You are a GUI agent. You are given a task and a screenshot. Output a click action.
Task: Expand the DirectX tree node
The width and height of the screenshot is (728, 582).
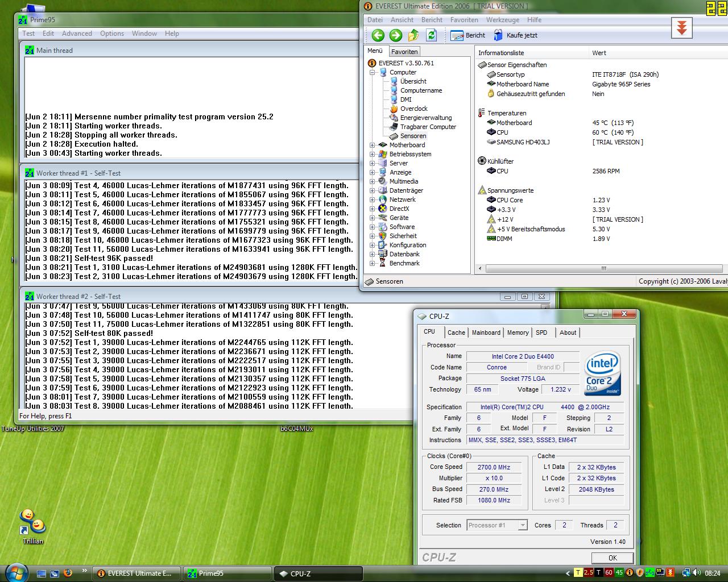click(x=373, y=209)
